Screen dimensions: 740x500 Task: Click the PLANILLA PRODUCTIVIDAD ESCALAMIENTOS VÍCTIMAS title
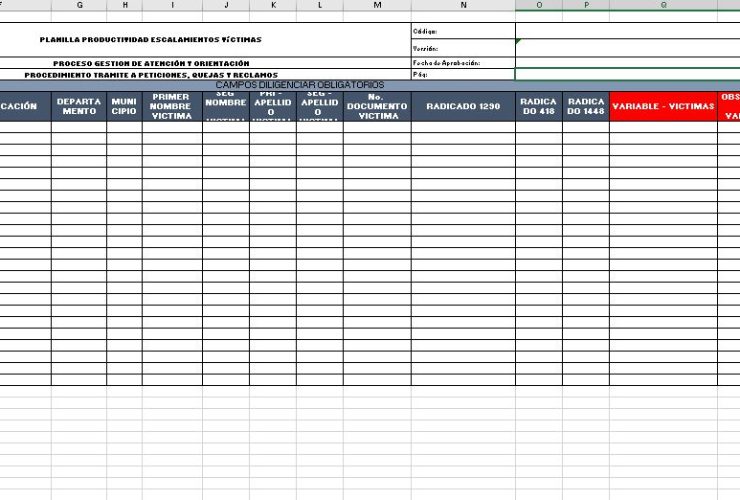(x=151, y=40)
